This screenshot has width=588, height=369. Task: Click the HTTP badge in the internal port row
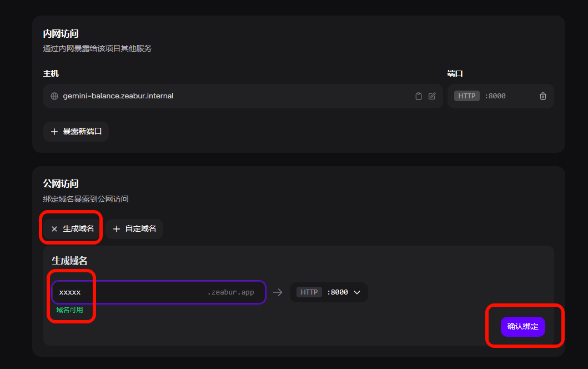pyautogui.click(x=466, y=96)
